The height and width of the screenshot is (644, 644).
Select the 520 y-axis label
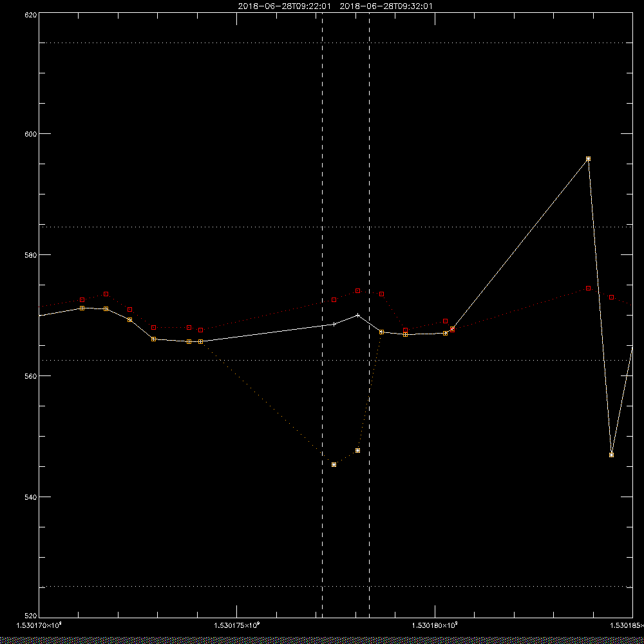[x=31, y=616]
